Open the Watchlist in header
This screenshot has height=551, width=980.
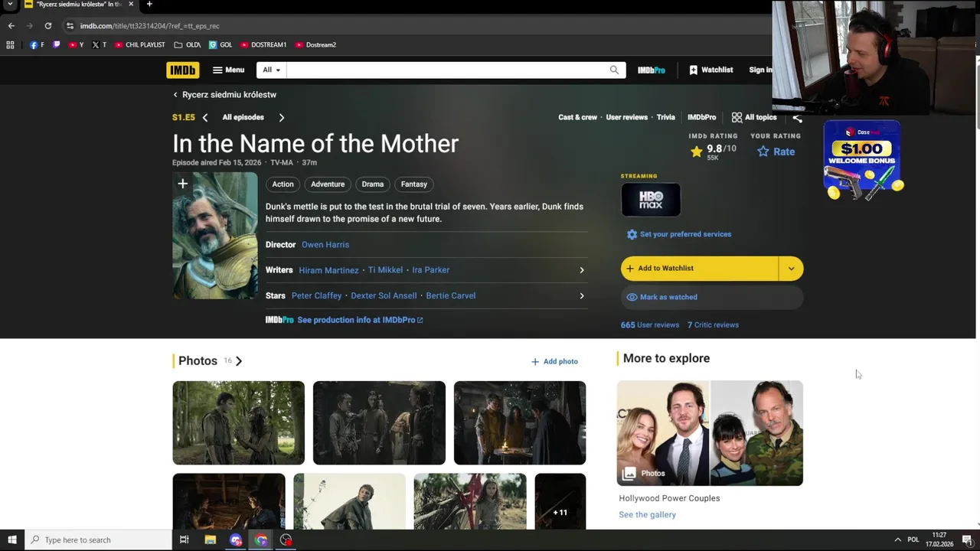point(710,70)
